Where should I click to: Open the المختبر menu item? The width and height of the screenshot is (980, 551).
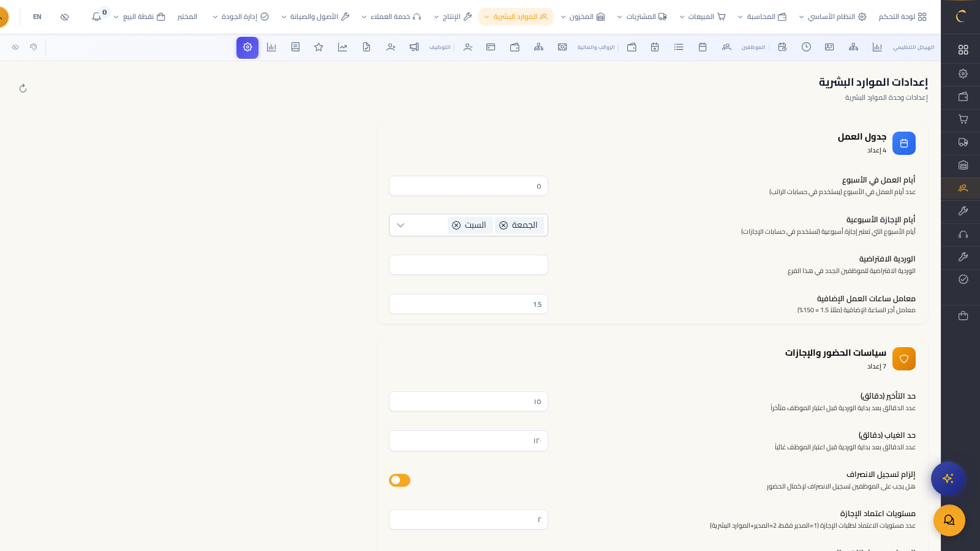[187, 17]
